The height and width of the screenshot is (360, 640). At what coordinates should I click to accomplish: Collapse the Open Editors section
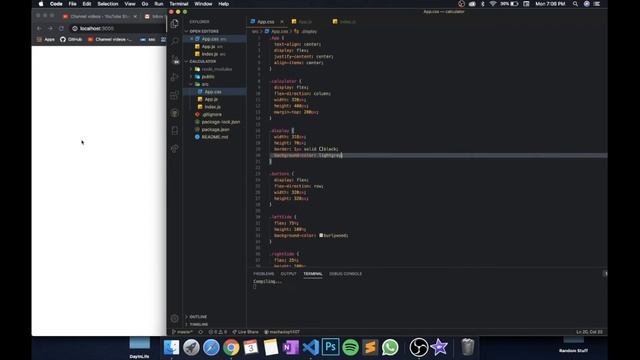tap(203, 31)
